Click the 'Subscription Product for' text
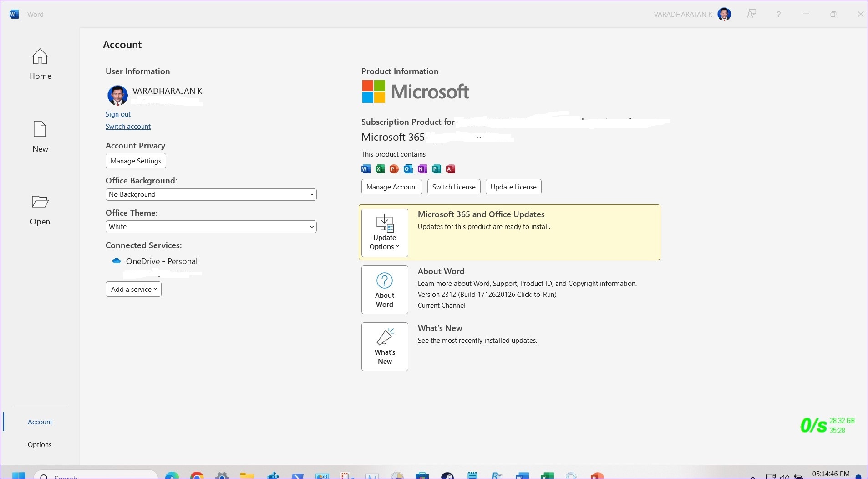 [x=408, y=122]
